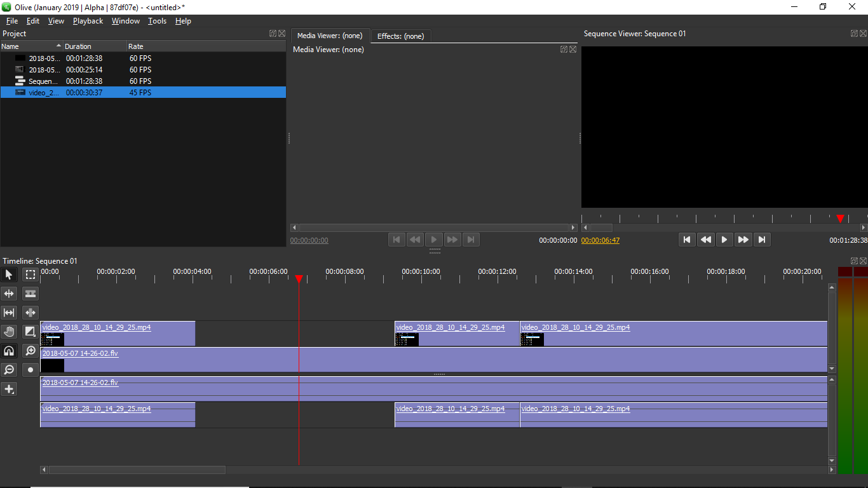Sort project by Duration column

[95, 46]
